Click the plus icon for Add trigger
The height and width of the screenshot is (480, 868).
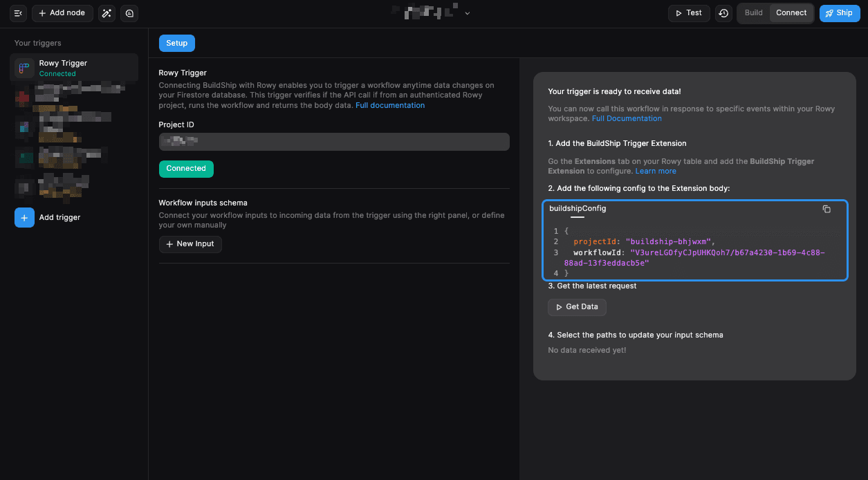24,217
